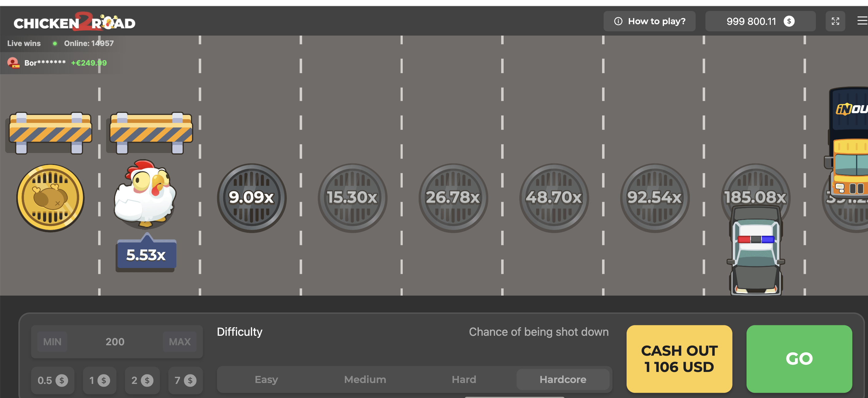Click the bet amount field showing 200

(x=115, y=342)
